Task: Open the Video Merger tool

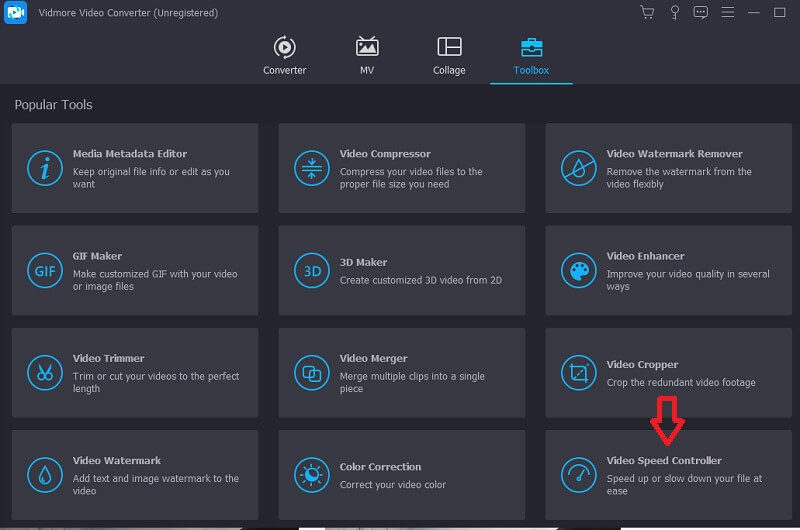Action: (401, 373)
